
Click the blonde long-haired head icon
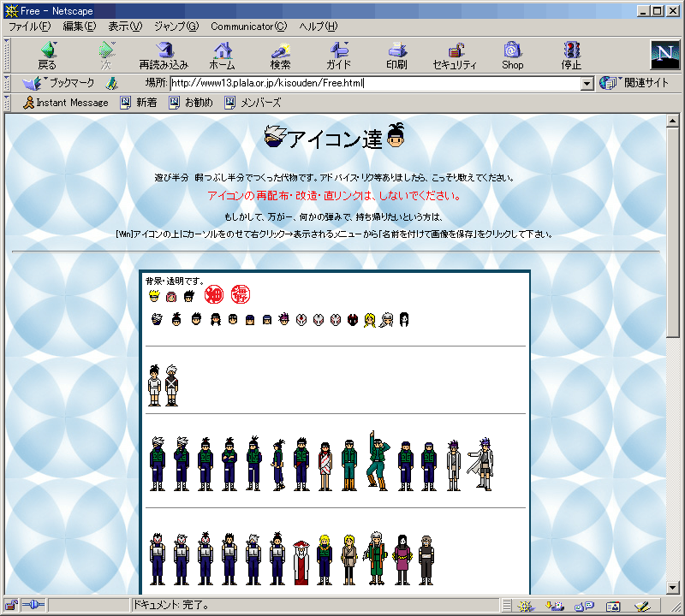pos(370,320)
